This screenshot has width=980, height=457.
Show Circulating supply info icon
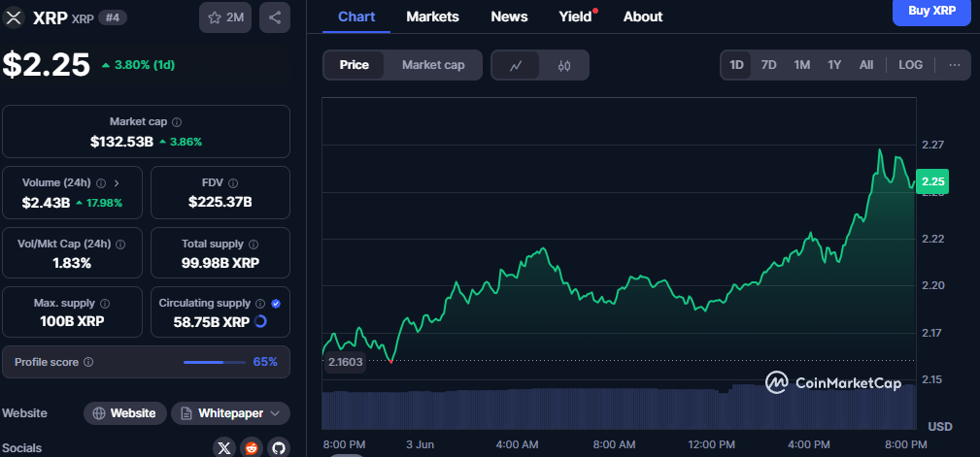260,304
